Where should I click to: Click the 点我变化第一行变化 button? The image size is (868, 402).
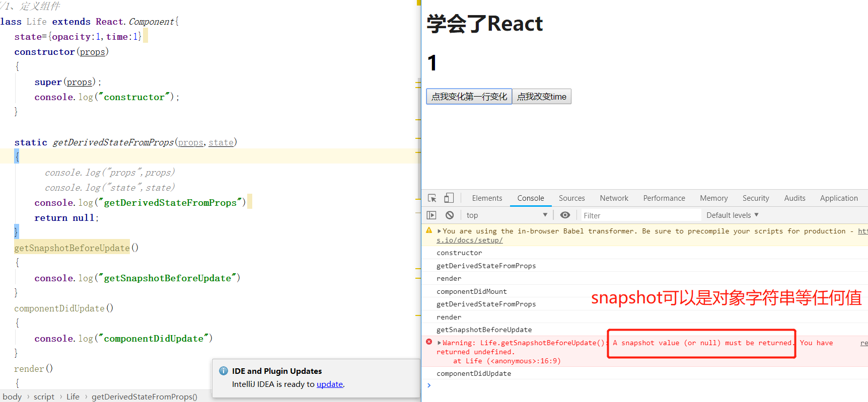(x=469, y=97)
